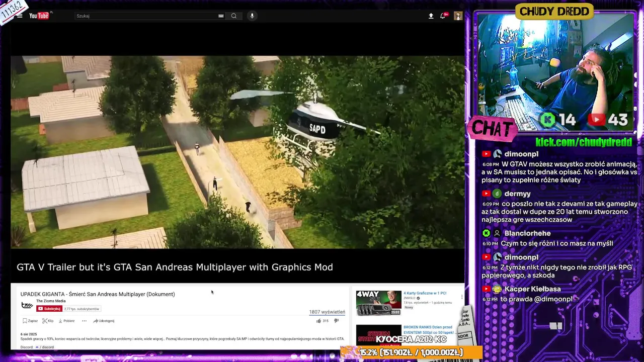Open options menu for 4 Karty Graficzne video
644x362 pixels.
(x=462, y=297)
